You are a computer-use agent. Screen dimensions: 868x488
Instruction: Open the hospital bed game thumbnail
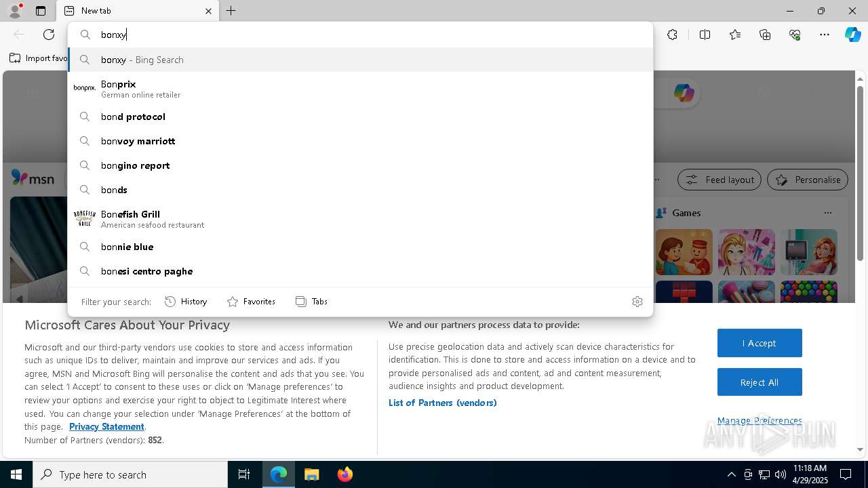(809, 252)
